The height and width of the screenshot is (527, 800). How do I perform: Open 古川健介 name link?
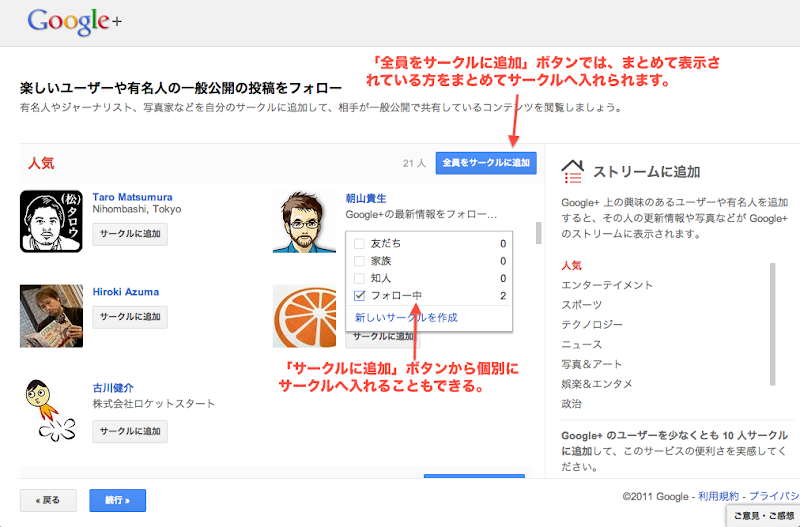113,388
